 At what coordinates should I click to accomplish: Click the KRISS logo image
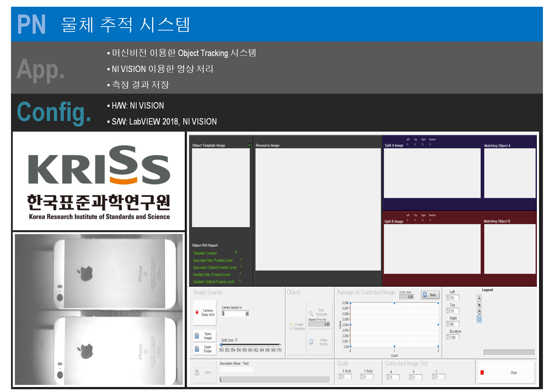pos(99,181)
